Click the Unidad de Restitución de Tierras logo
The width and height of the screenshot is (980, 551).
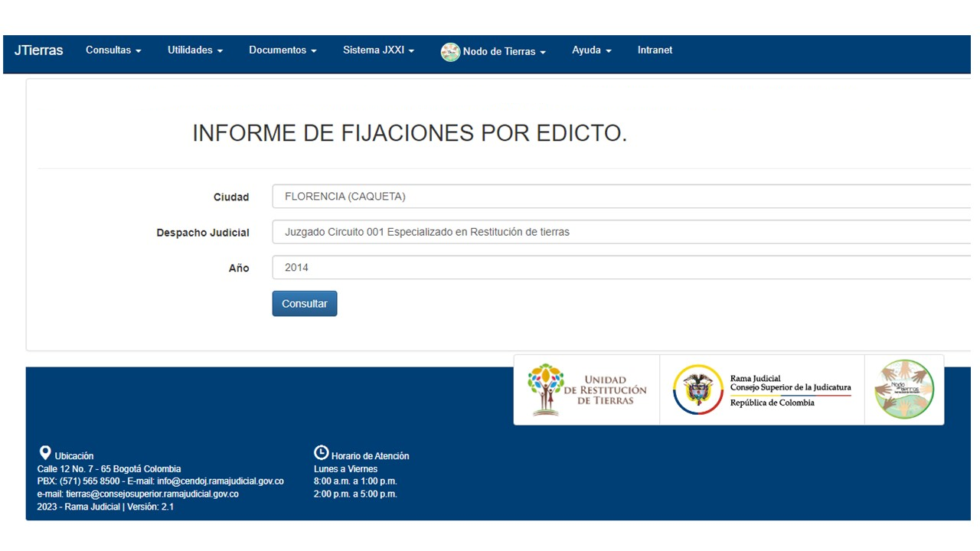[587, 390]
